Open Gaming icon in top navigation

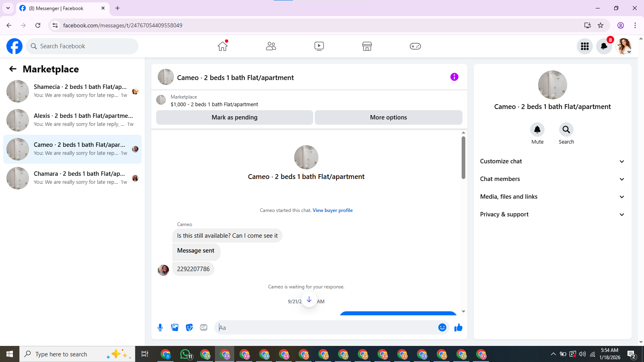pos(415,46)
